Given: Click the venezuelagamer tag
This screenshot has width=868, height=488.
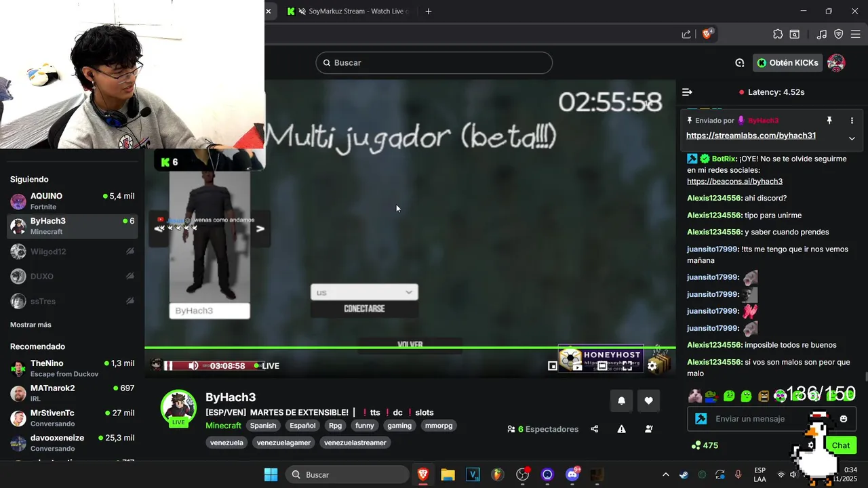Looking at the screenshot, I should tap(284, 443).
